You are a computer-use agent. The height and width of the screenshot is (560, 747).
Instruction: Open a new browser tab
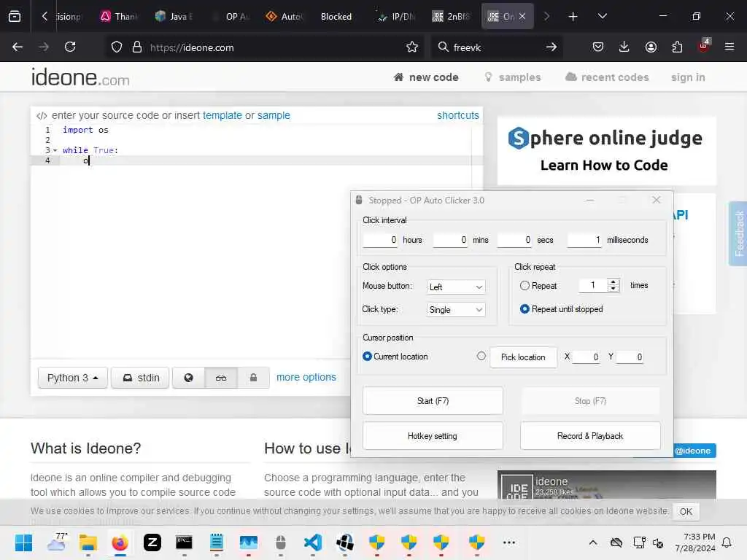(573, 17)
